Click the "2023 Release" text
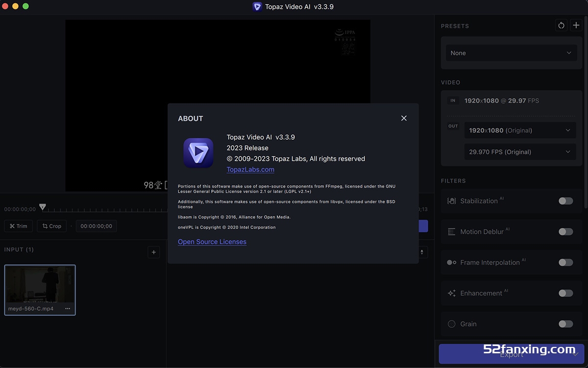 coord(247,147)
